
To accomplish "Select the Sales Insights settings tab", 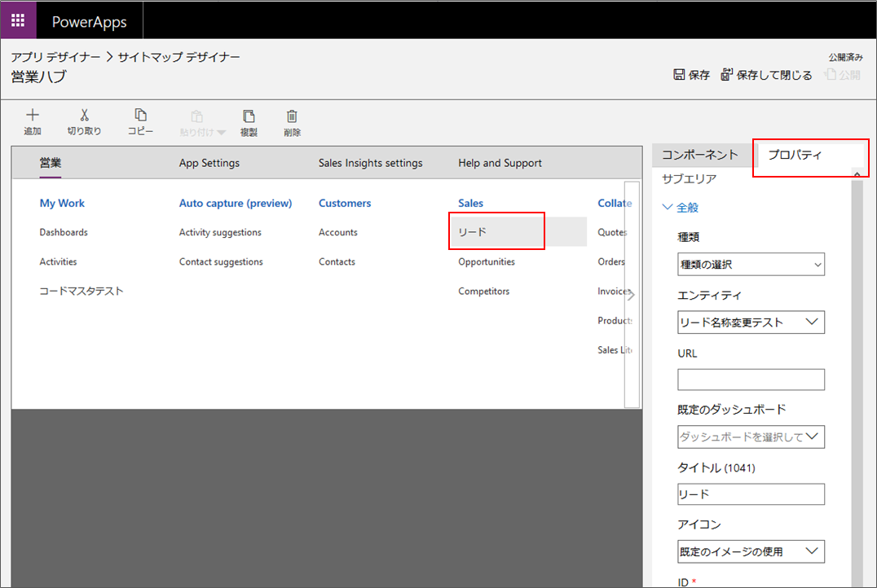I will click(370, 163).
